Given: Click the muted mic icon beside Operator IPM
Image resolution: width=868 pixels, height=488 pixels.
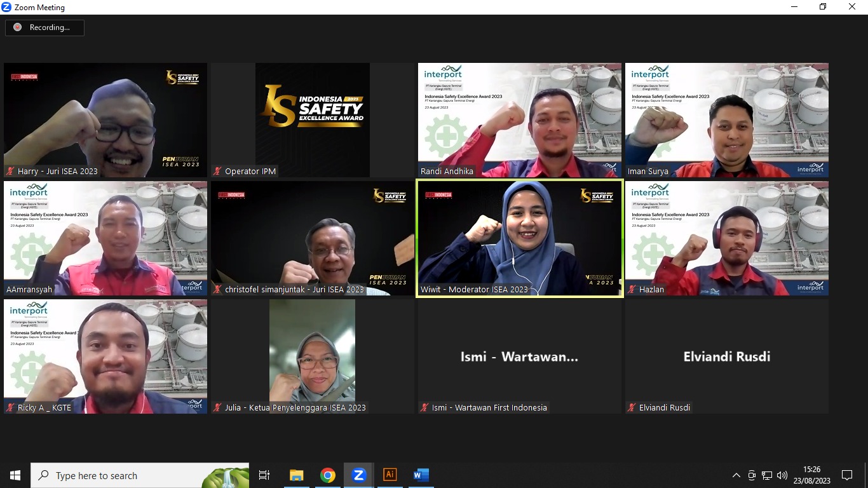Looking at the screenshot, I should click(217, 172).
